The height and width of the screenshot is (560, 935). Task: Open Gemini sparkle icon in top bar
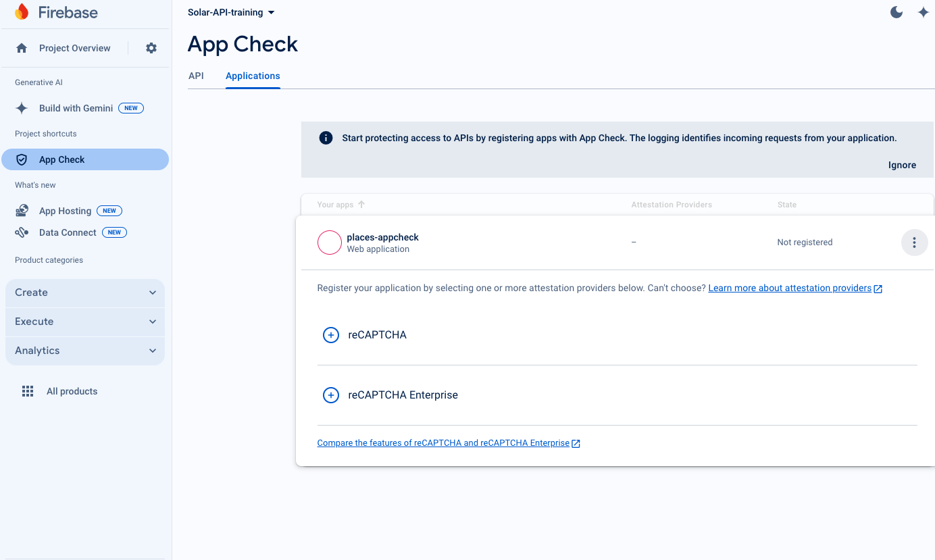923,12
